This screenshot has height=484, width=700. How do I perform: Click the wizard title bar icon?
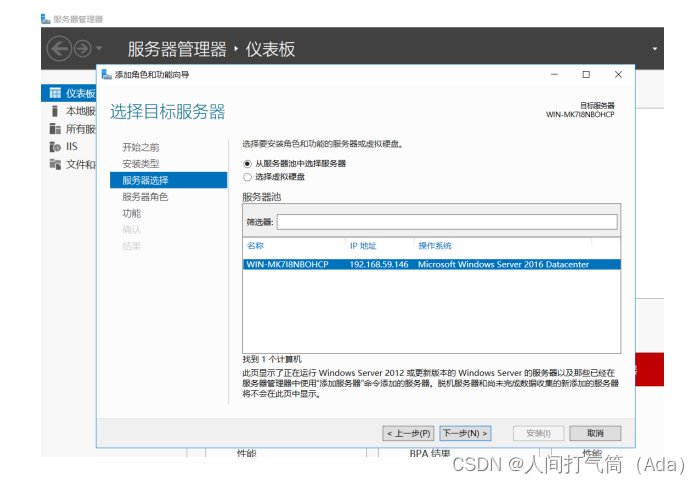(x=106, y=74)
